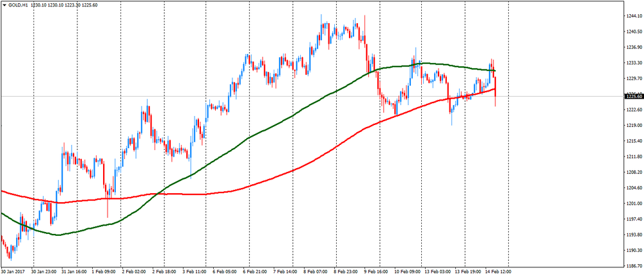This screenshot has height=277, width=644.
Task: Click the 1240.50 price axis label
Action: pos(634,32)
